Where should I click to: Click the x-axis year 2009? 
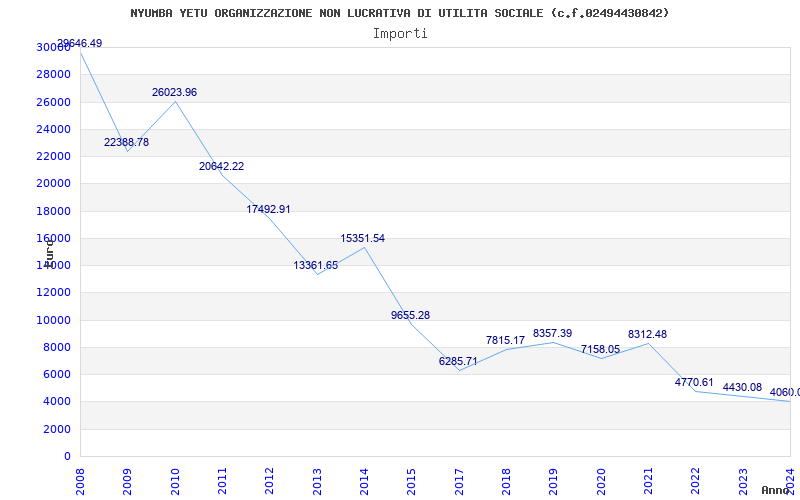tap(128, 481)
